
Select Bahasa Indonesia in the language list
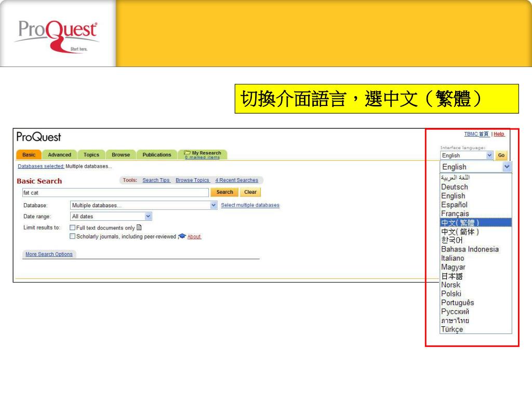(476, 249)
